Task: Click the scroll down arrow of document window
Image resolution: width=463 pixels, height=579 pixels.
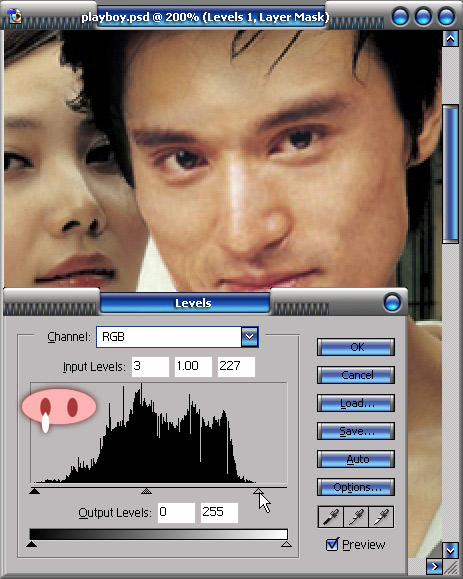Action: point(450,551)
